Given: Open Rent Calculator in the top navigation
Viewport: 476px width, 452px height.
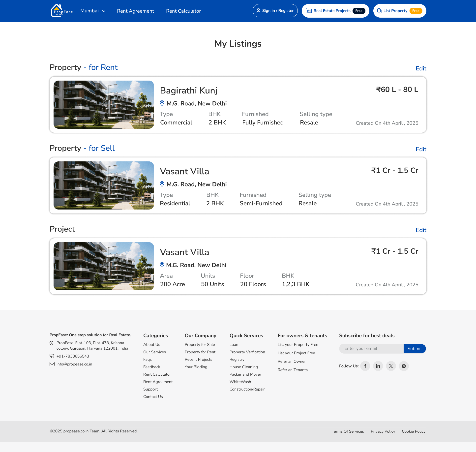Looking at the screenshot, I should tap(183, 11).
